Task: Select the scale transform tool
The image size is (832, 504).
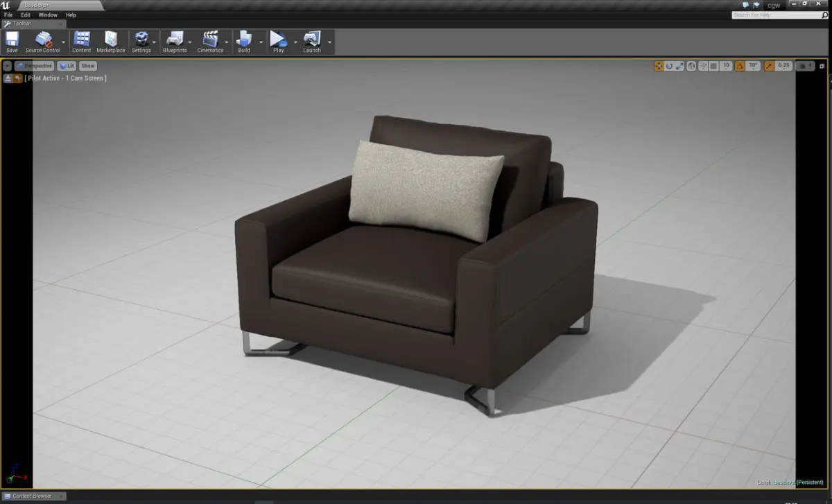Action: [x=679, y=66]
